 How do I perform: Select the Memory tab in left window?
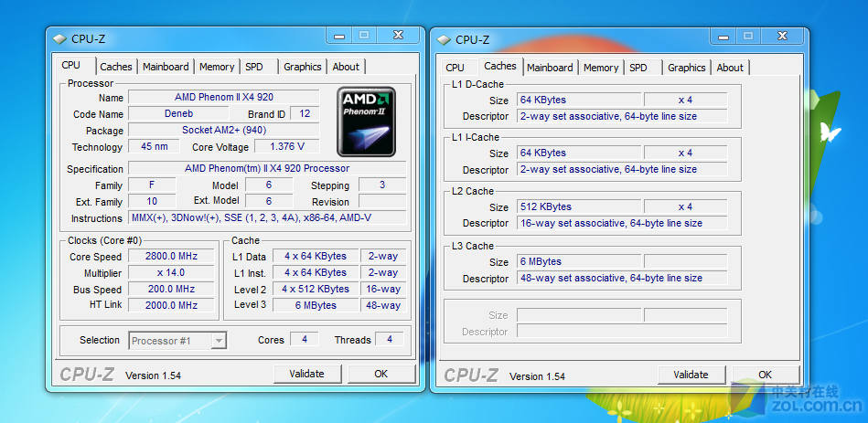point(217,67)
